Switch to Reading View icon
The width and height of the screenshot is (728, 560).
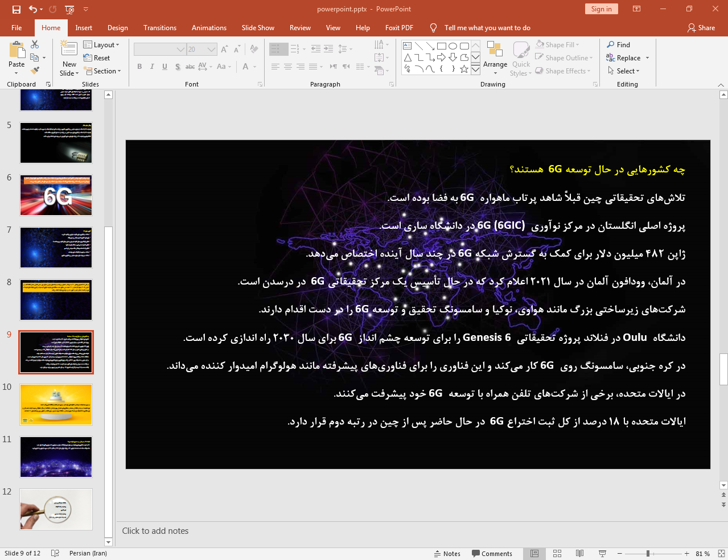579,554
